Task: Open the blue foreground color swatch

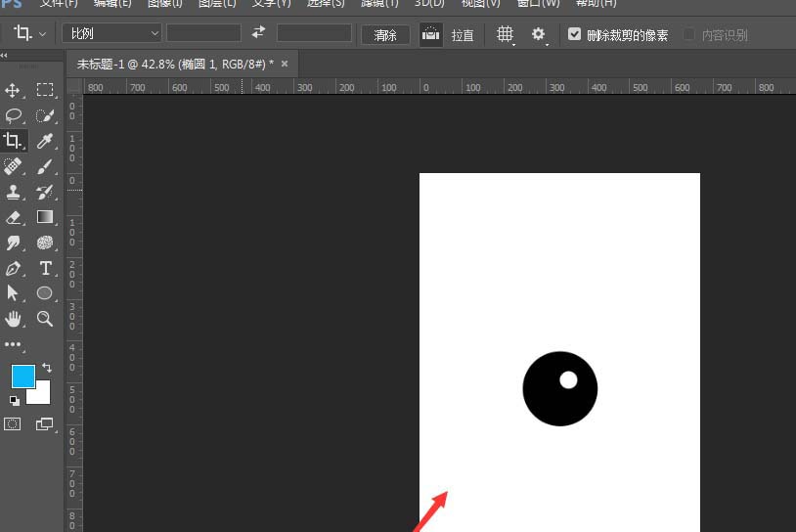Action: [x=22, y=377]
